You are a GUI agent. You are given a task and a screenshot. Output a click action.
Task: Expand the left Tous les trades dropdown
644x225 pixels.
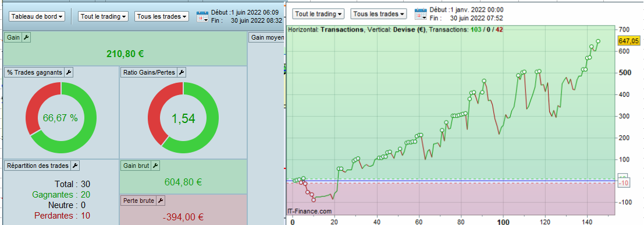(162, 16)
